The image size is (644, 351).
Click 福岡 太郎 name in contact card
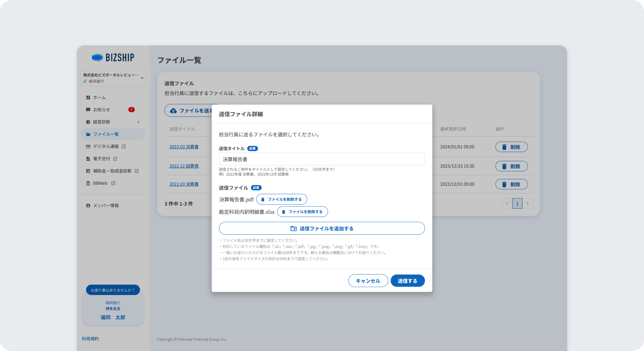point(113,317)
